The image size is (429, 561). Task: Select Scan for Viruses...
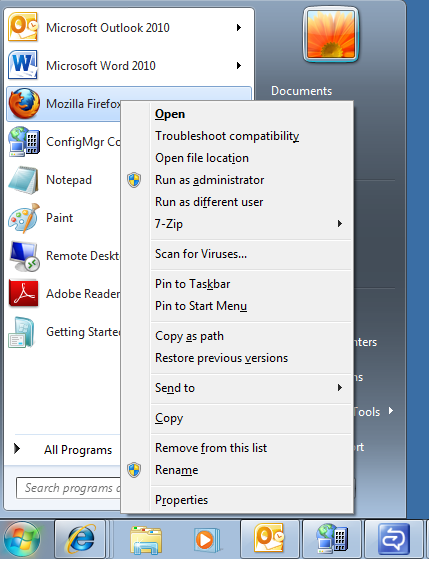[x=201, y=254]
